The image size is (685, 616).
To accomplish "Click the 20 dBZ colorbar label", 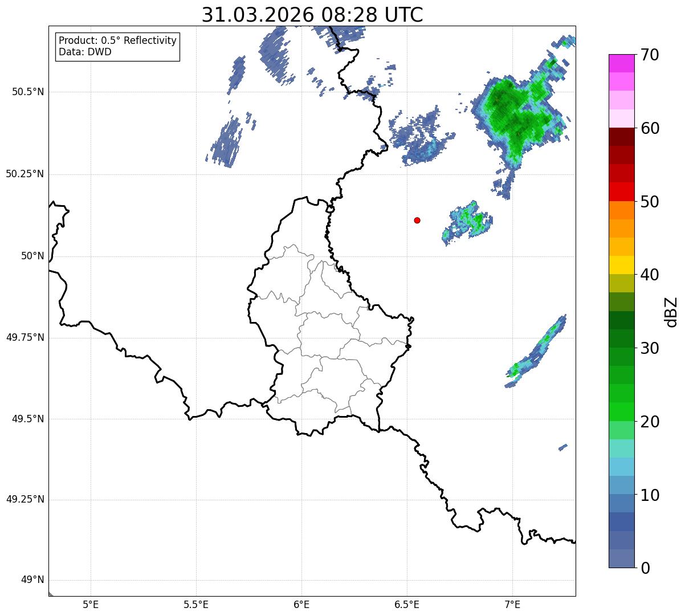I will pos(650,422).
